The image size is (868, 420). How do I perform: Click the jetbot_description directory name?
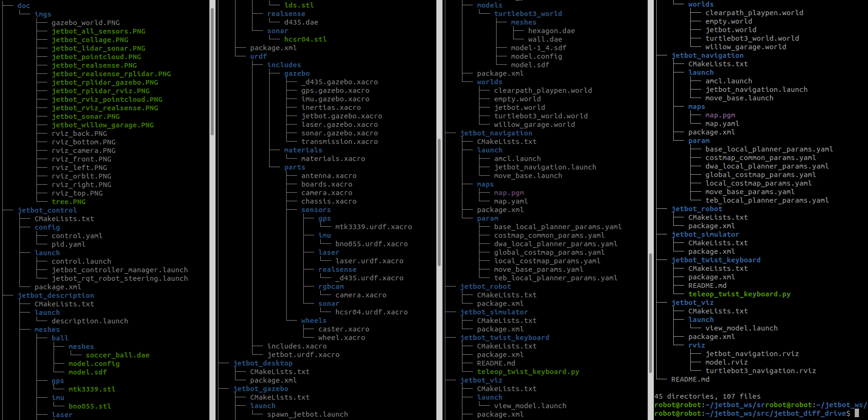[56, 295]
